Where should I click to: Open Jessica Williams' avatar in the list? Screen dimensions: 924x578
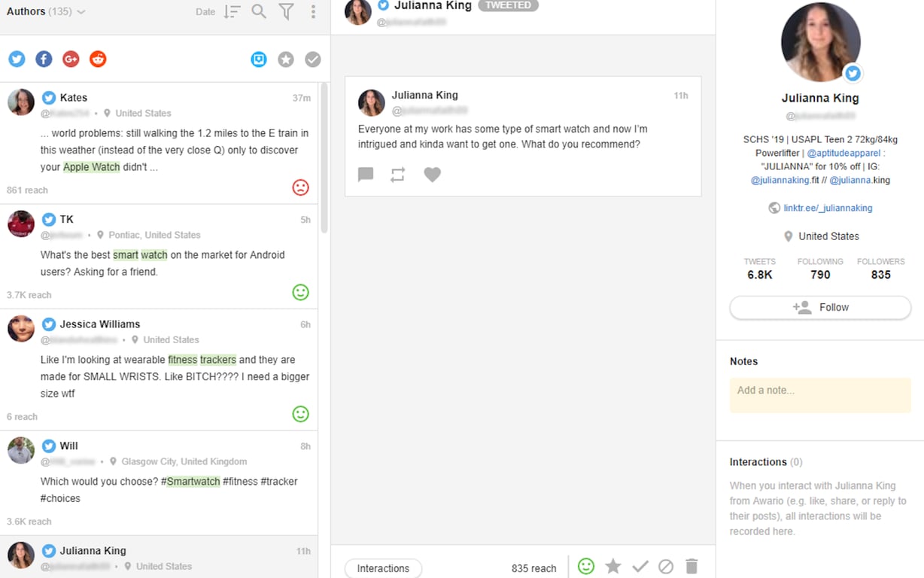click(21, 328)
